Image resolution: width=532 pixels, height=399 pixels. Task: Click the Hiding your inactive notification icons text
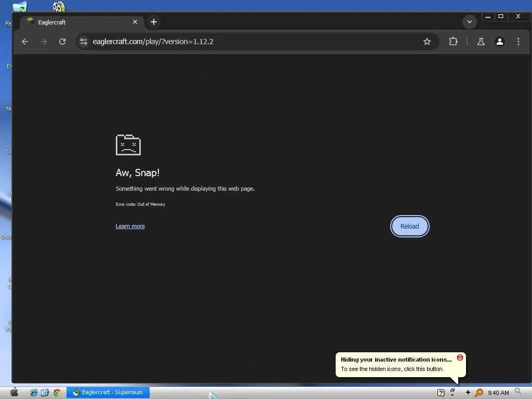click(396, 360)
